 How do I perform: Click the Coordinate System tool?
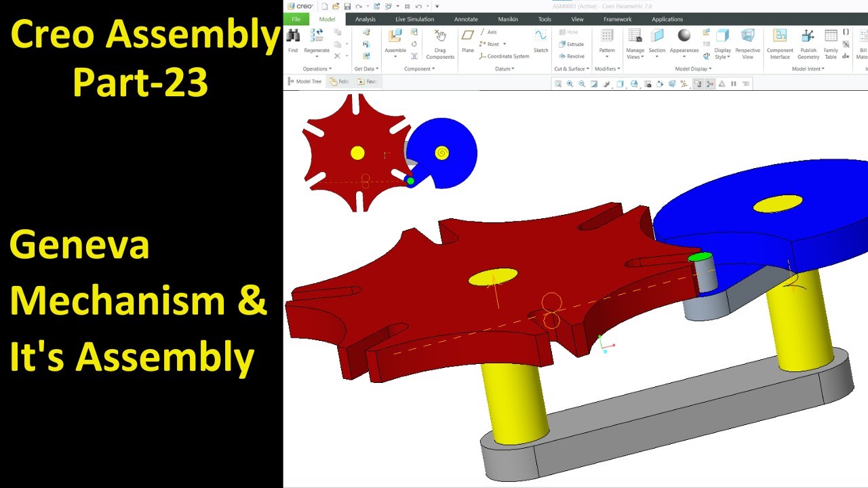pyautogui.click(x=504, y=56)
